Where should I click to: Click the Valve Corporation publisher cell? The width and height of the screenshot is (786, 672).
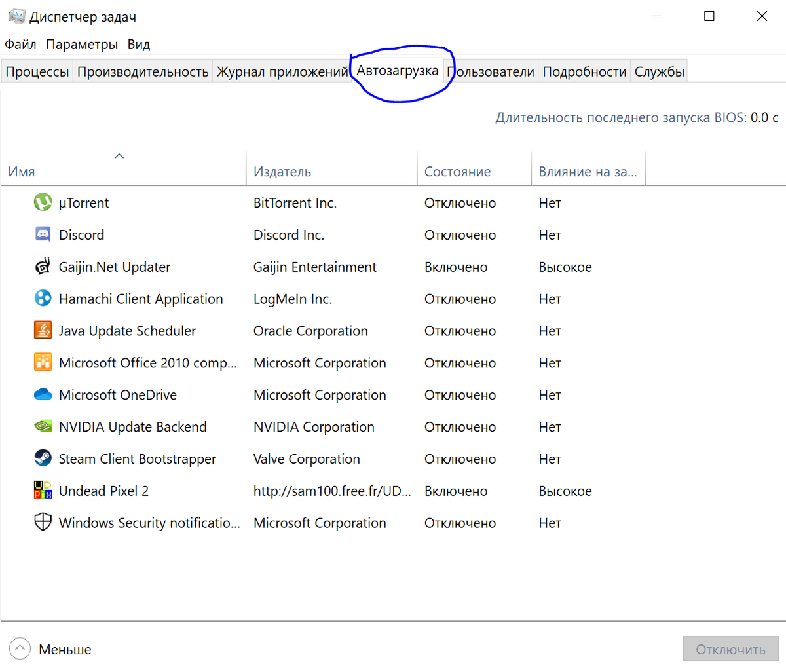point(307,459)
